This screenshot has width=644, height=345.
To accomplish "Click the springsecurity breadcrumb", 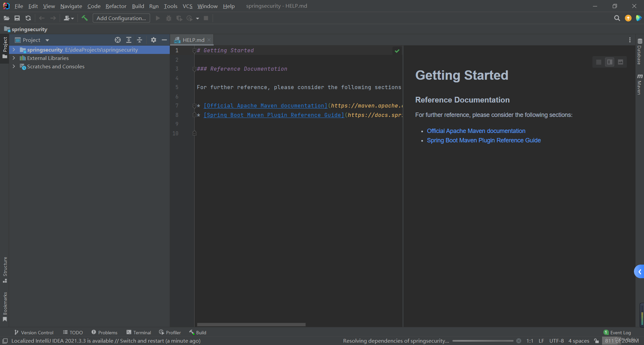I will (x=26, y=29).
